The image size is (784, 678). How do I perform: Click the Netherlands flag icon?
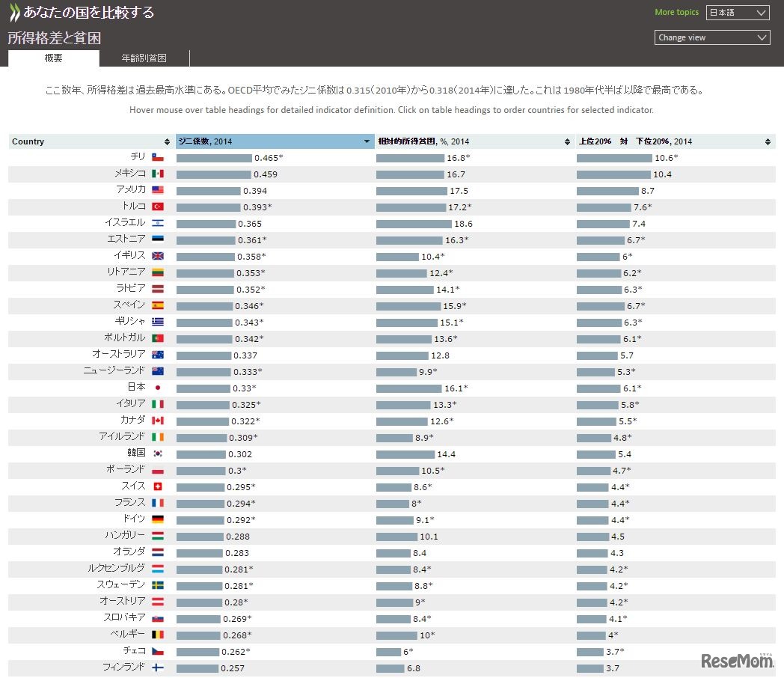(158, 552)
